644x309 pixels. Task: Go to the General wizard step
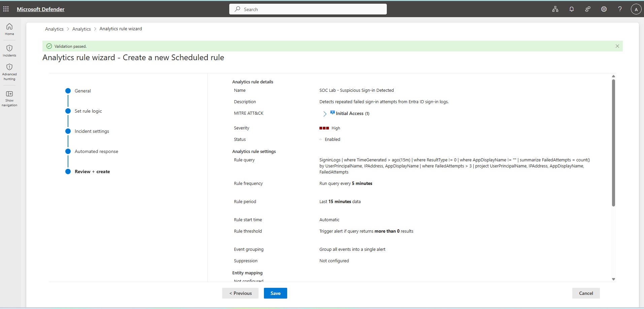[x=82, y=91]
